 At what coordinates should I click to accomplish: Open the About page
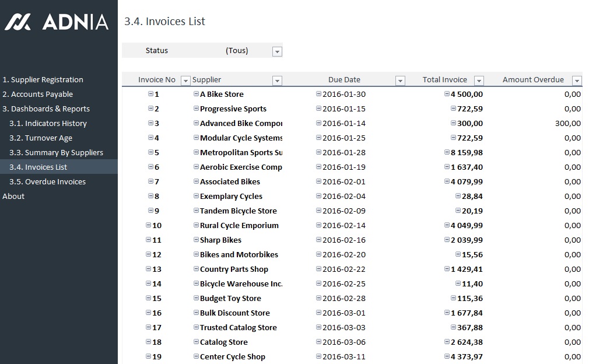(13, 197)
